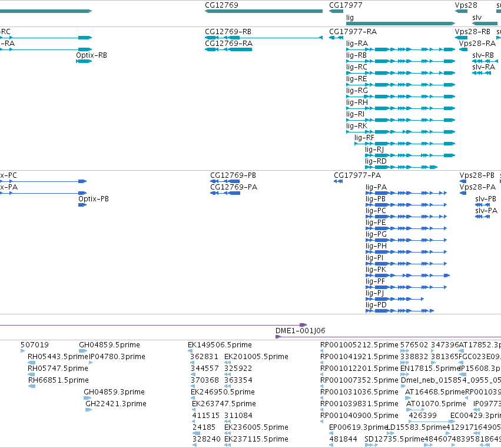This screenshot has width=501, height=448.
Task: Click protein CG12769-PB label
Action: [233, 175]
